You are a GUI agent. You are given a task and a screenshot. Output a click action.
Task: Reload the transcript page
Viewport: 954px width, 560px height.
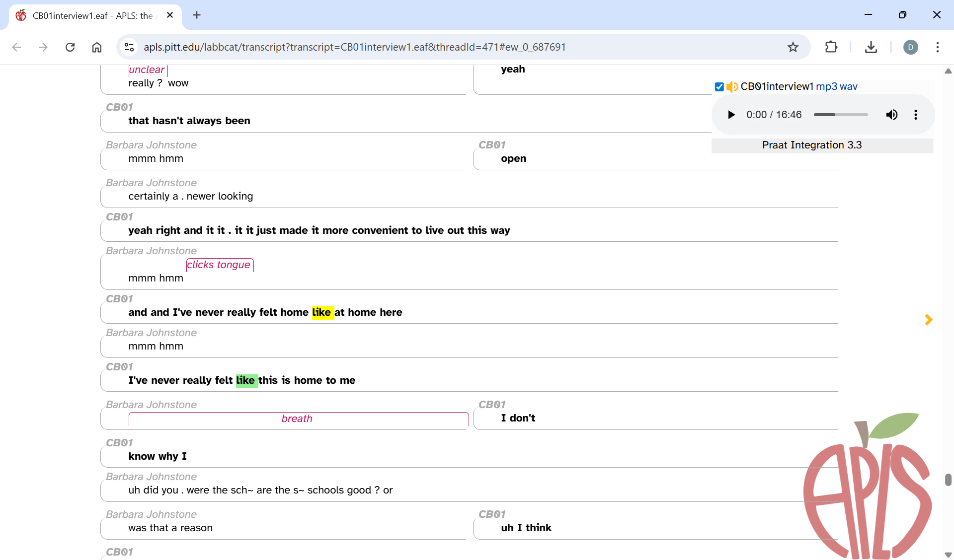click(70, 47)
